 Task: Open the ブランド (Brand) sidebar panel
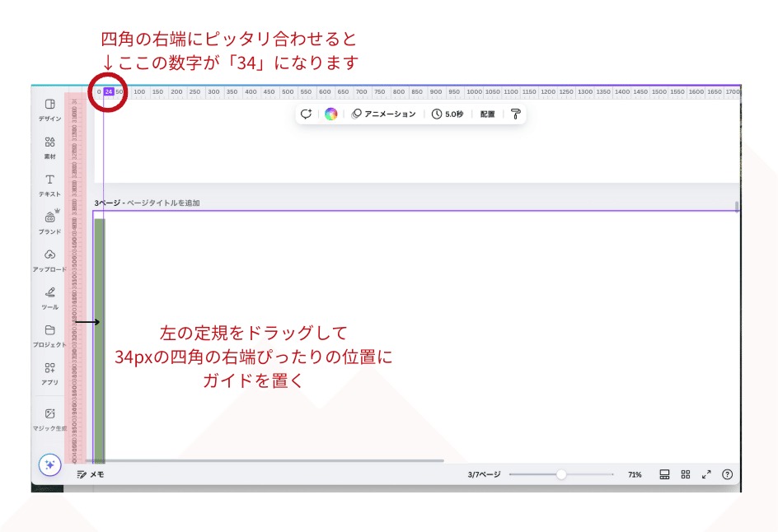click(x=49, y=222)
